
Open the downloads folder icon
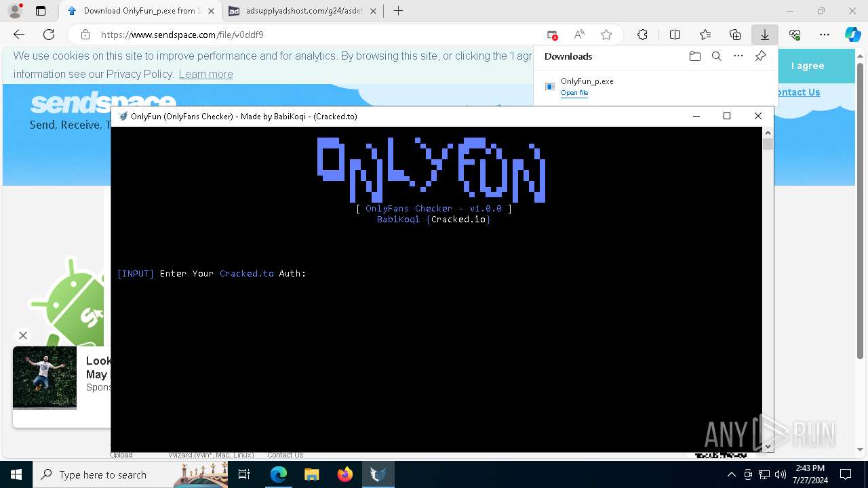[694, 56]
